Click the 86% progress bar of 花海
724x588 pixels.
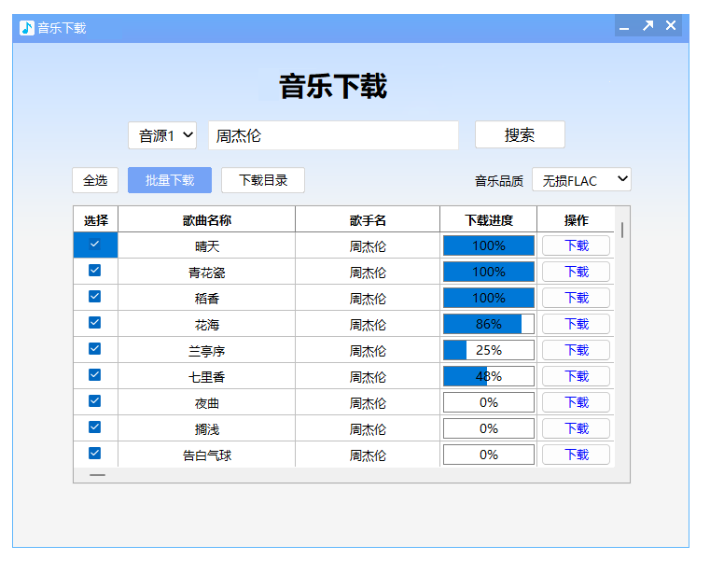(x=488, y=324)
